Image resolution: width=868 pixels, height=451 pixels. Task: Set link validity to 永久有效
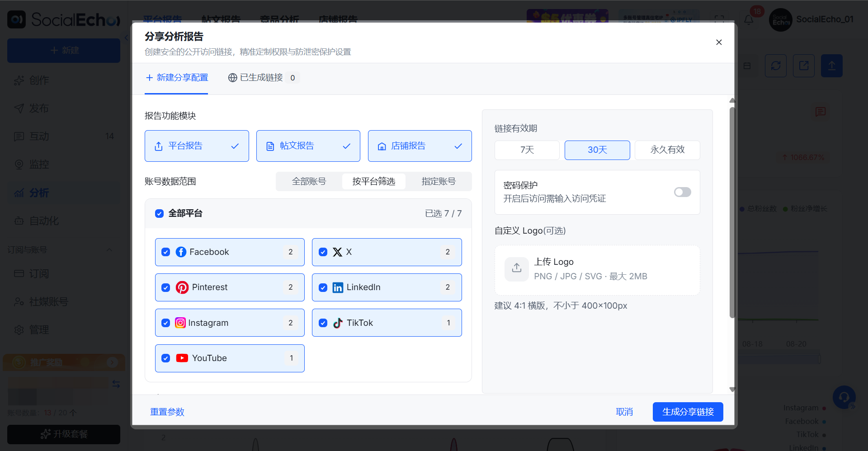[667, 150]
